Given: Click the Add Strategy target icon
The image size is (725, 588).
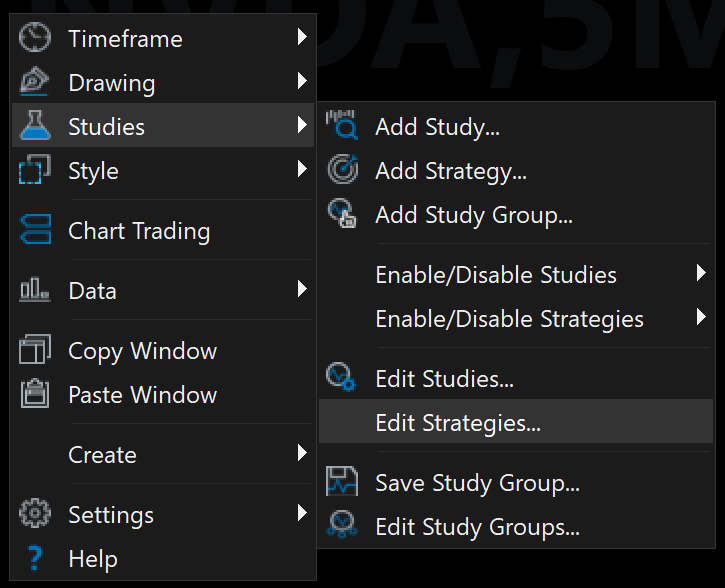Looking at the screenshot, I should (343, 169).
